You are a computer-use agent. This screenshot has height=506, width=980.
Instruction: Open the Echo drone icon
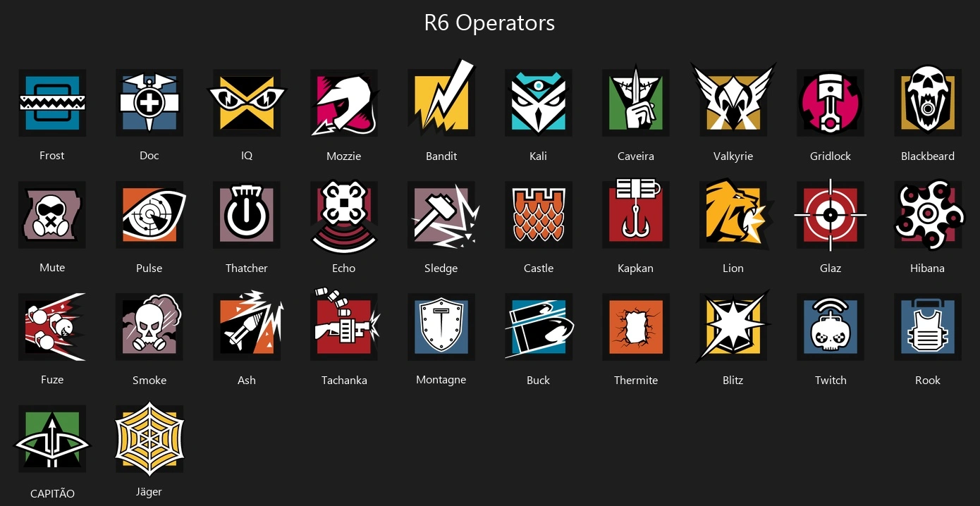click(x=344, y=216)
